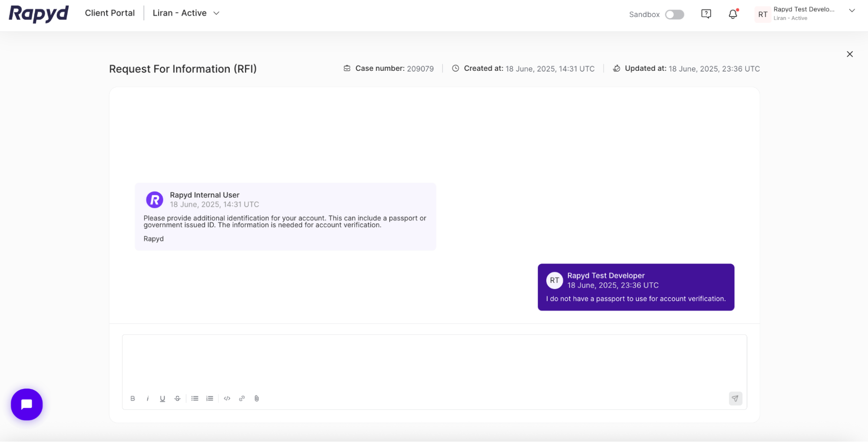
Task: Insert a hyperlink in the message editor
Action: pos(241,398)
